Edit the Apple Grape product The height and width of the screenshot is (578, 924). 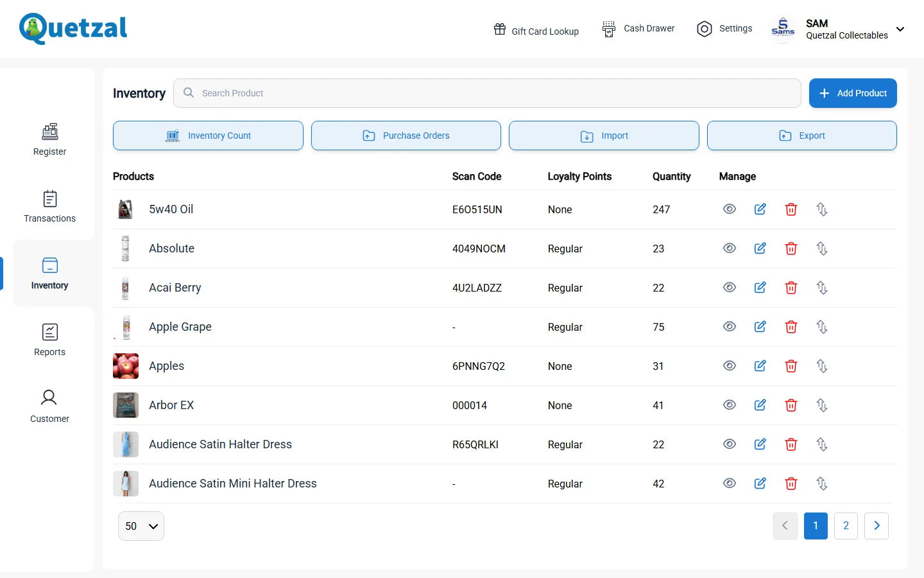coord(760,327)
